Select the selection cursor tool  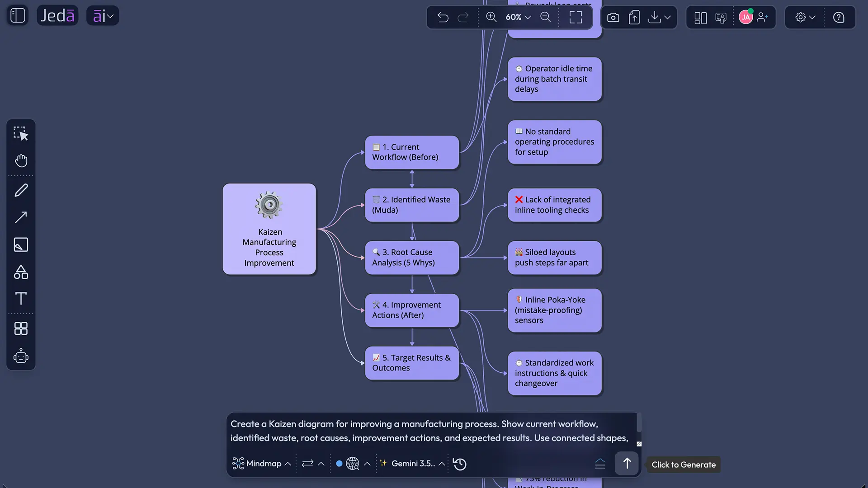point(21,134)
